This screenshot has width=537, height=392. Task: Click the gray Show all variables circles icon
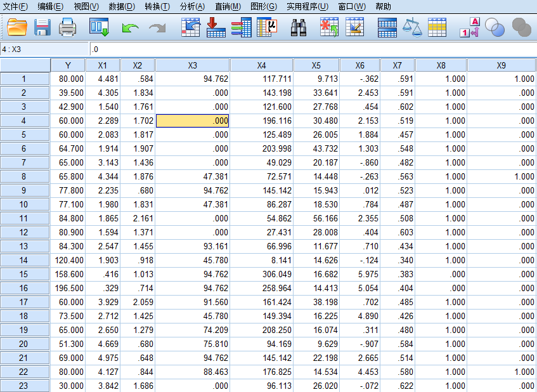tap(521, 27)
